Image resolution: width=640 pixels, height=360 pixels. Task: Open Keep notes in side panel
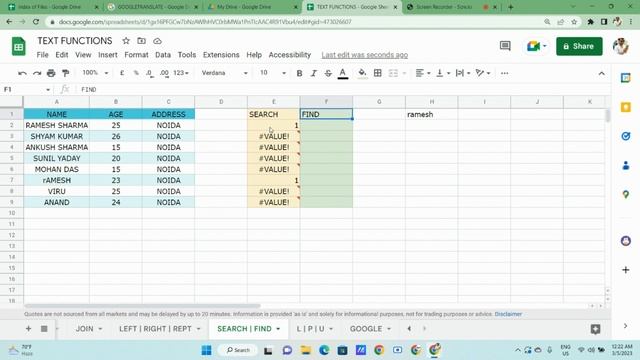tap(626, 107)
